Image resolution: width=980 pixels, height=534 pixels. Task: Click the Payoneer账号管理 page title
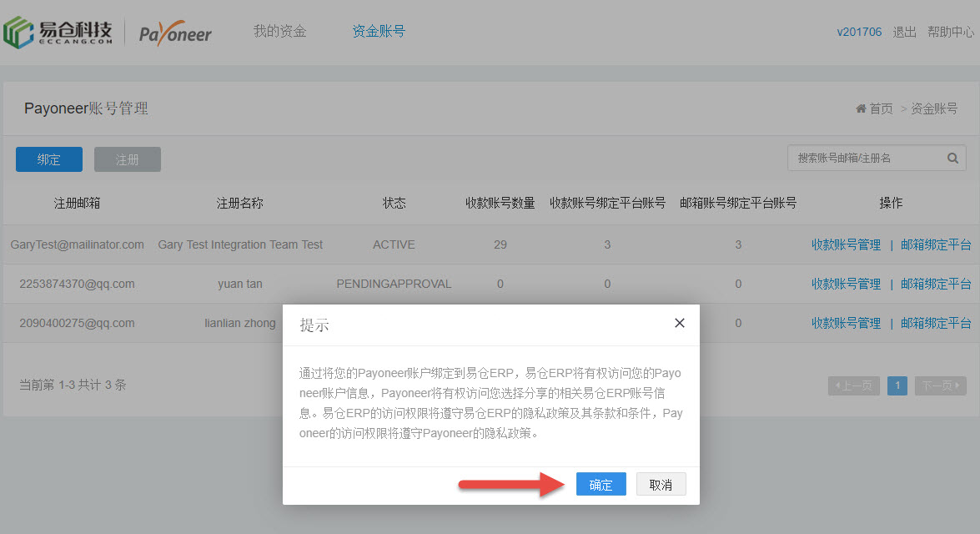[86, 108]
